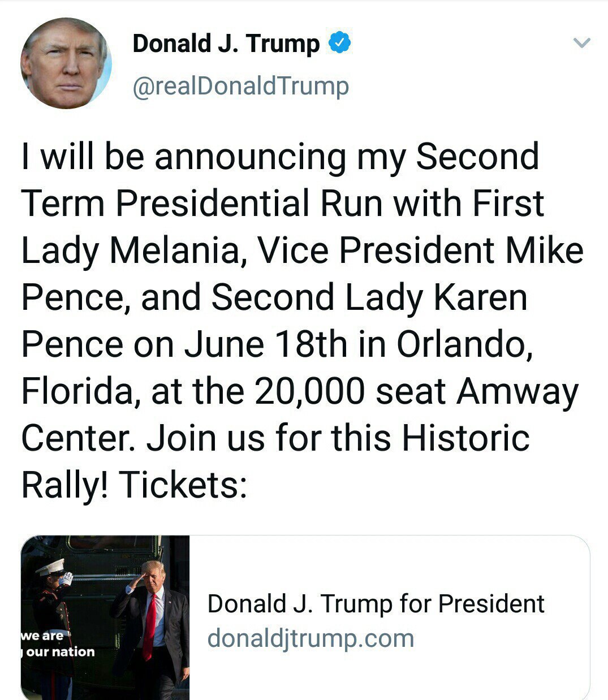608x700 pixels.
Task: Click the 'Tickets:' text ending the tweet
Action: 183,485
